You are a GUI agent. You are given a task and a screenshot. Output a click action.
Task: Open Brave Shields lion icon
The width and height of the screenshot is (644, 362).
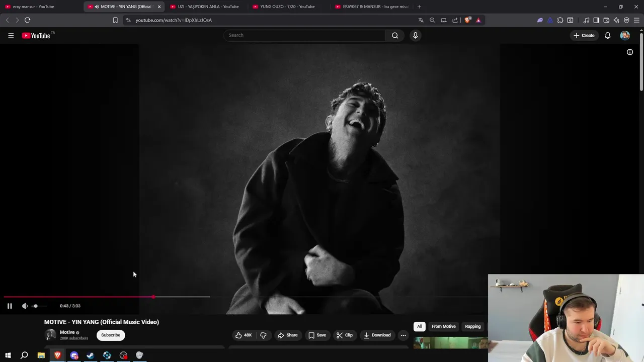[x=467, y=20]
